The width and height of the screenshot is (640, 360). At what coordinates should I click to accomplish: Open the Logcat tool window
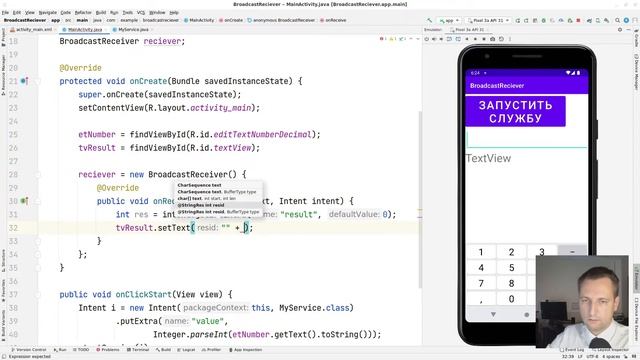186,350
